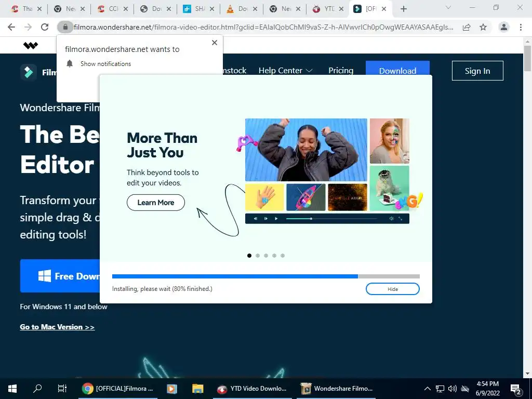The width and height of the screenshot is (532, 399).
Task: Close the current Filmora tab
Action: 384,9
